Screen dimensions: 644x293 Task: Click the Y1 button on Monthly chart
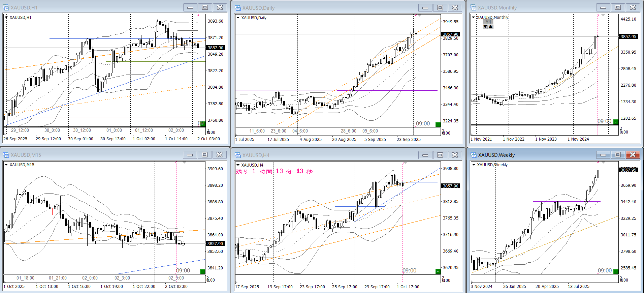point(488,22)
